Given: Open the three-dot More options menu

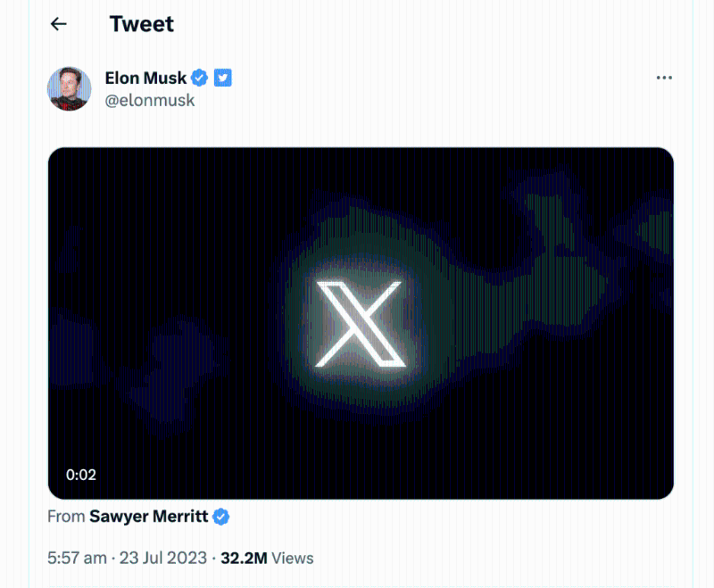Looking at the screenshot, I should [x=664, y=78].
